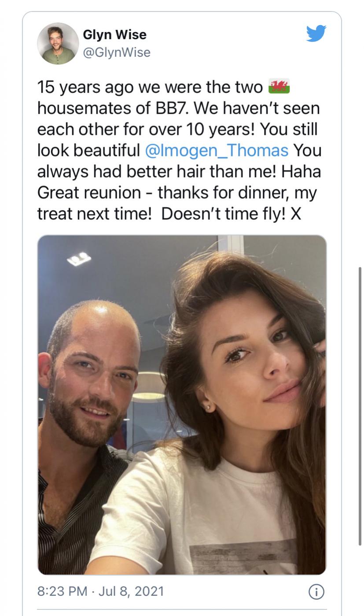Select the Jul 8, 2021 date
364x616 pixels.
click(131, 591)
